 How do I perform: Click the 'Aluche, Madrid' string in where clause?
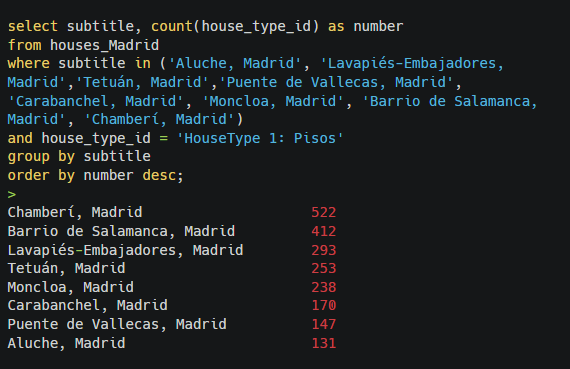click(235, 63)
